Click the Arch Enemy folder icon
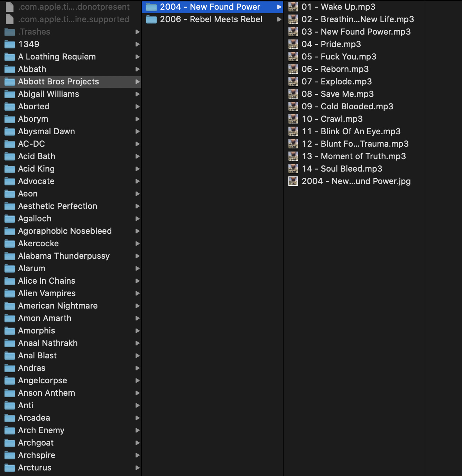 click(x=10, y=430)
